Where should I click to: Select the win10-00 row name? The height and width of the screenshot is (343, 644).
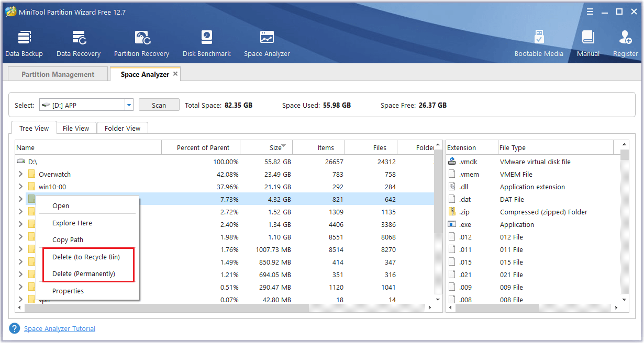pyautogui.click(x=52, y=187)
